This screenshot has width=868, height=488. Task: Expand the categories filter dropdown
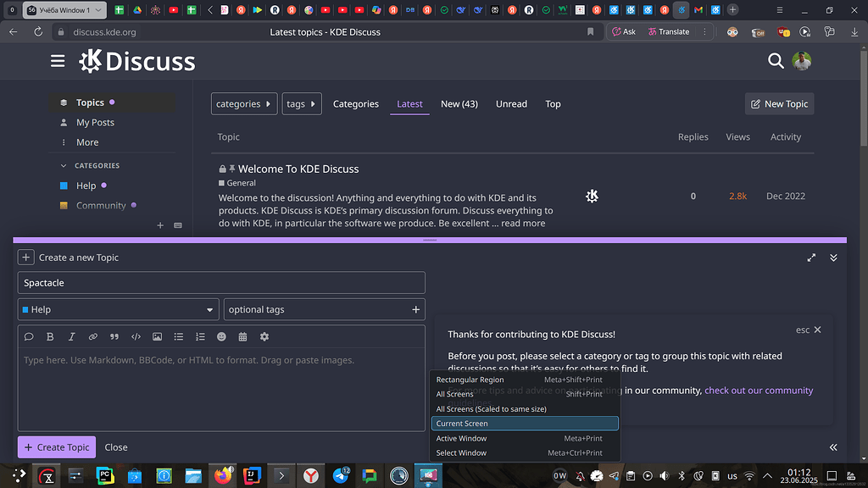(243, 103)
